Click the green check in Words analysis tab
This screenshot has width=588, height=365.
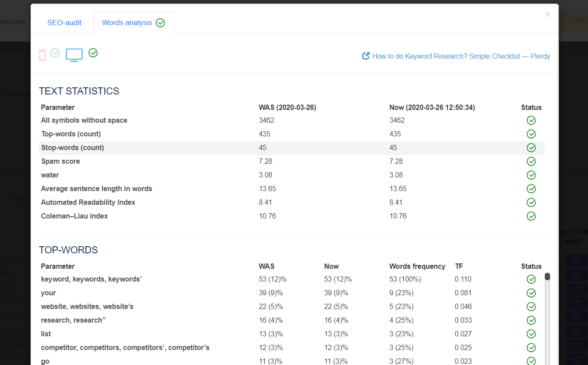coord(161,23)
